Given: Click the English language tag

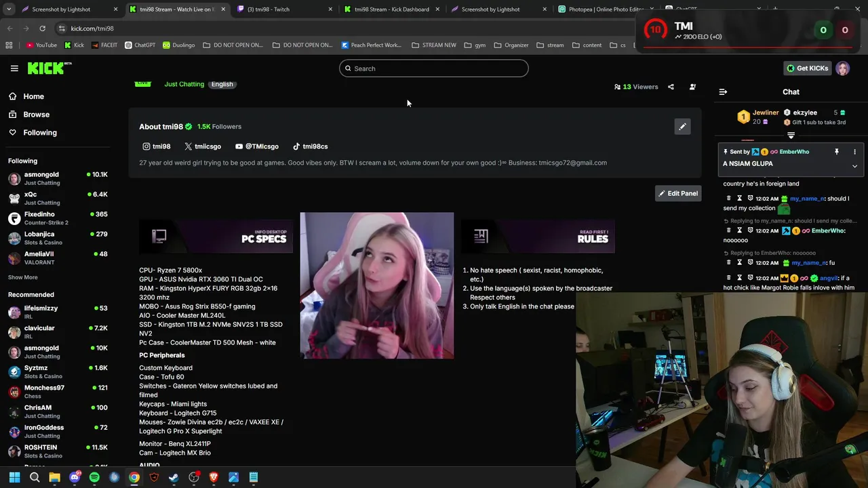Looking at the screenshot, I should (x=222, y=84).
